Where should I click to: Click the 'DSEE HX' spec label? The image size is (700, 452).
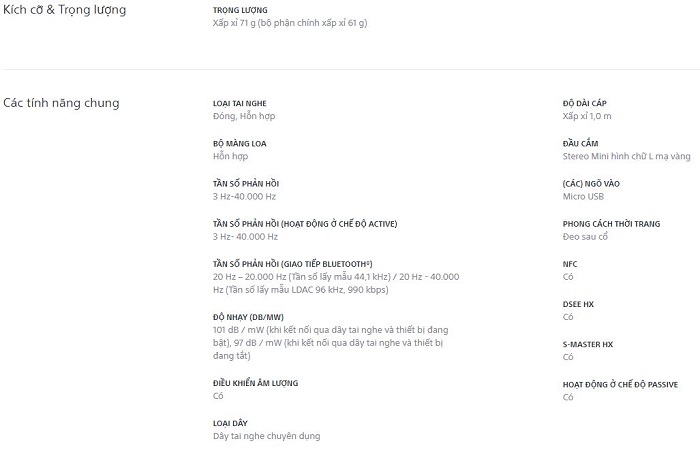(x=578, y=304)
